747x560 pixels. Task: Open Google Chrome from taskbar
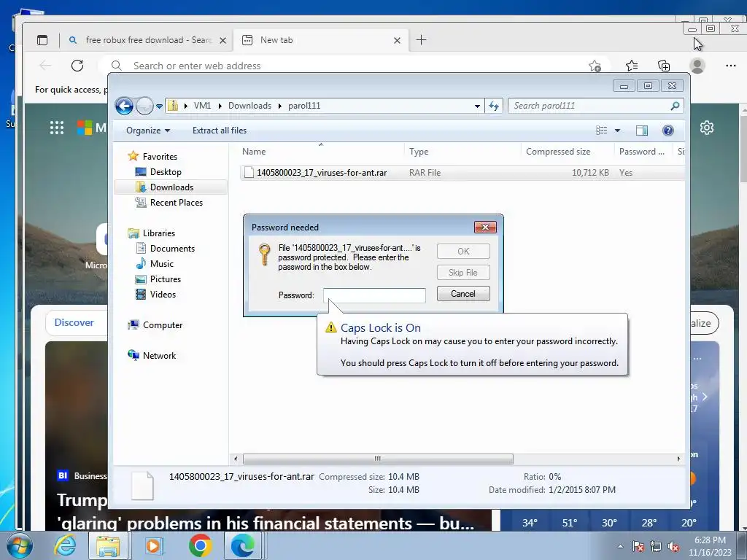click(x=201, y=545)
